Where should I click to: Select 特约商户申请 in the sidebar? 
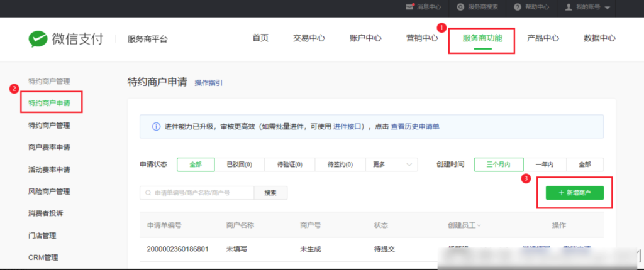(x=50, y=103)
